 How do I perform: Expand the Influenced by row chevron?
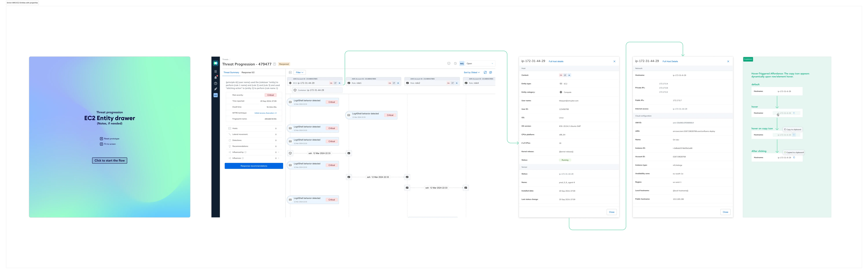[279, 152]
